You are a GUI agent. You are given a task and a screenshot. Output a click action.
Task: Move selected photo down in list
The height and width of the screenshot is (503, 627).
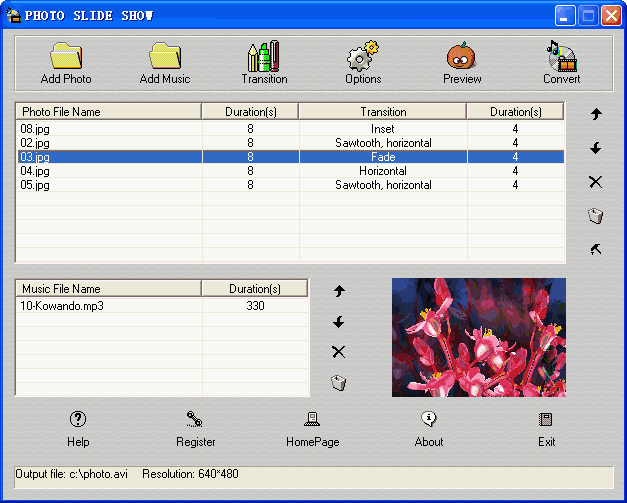click(596, 148)
